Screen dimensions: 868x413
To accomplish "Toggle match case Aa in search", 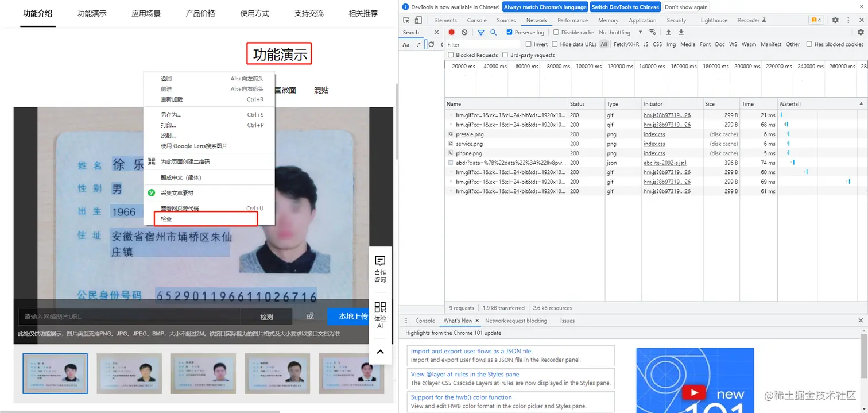I will [x=406, y=44].
